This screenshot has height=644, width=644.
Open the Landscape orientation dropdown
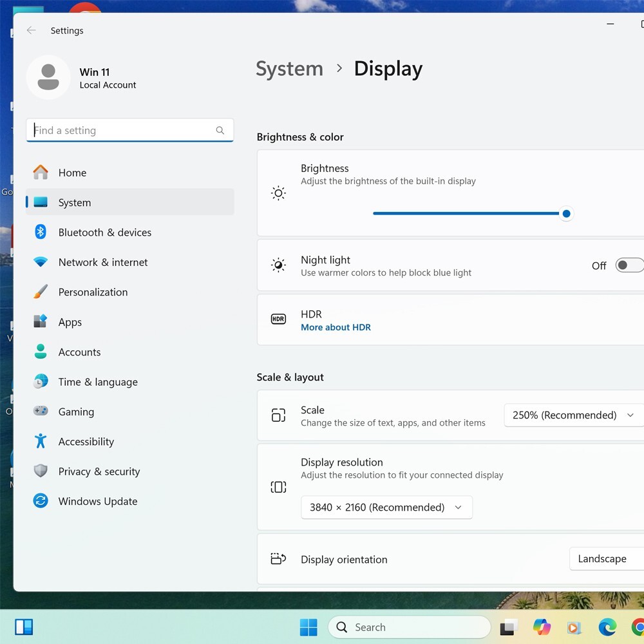click(607, 559)
